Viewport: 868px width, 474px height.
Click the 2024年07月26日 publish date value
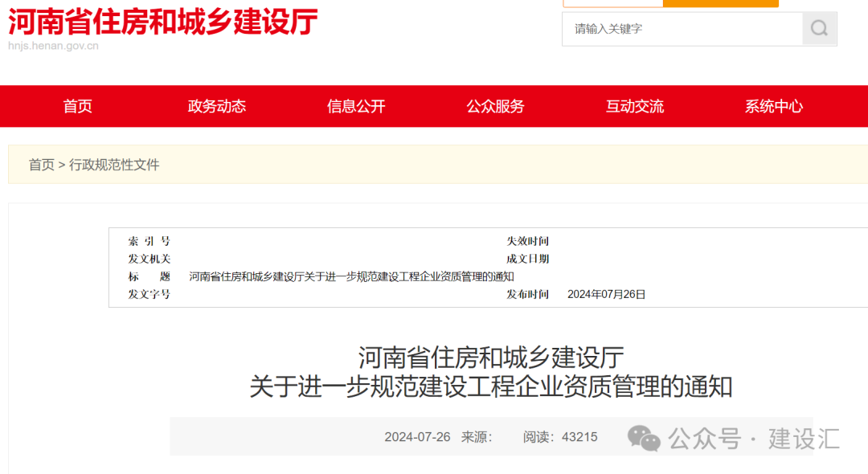(606, 294)
